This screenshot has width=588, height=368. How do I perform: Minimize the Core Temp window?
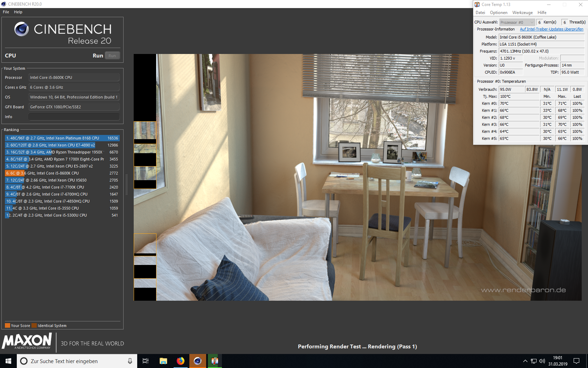point(549,5)
